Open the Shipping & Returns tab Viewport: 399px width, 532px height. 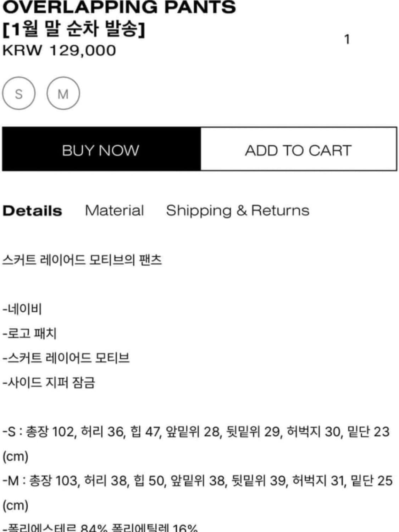click(238, 210)
